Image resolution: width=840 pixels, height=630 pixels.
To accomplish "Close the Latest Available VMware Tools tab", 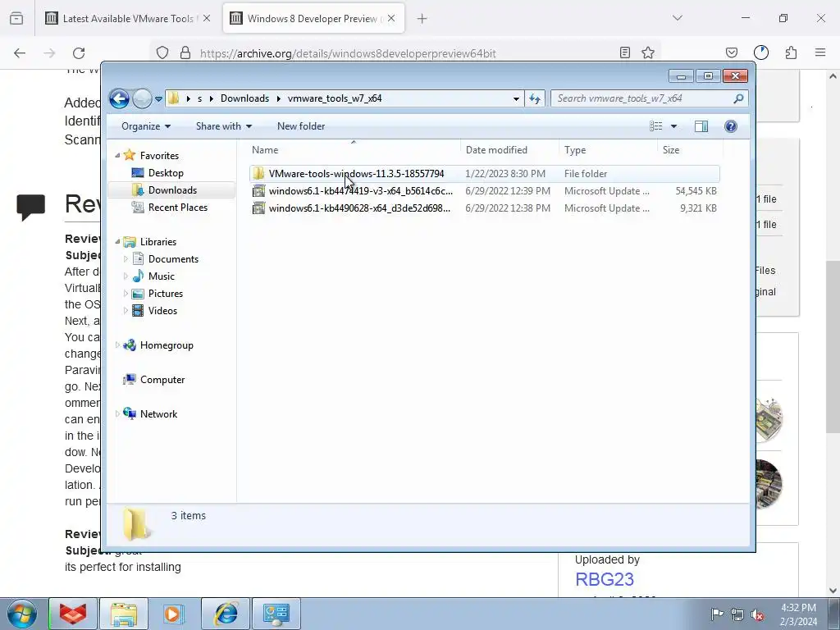I will pos(207,18).
